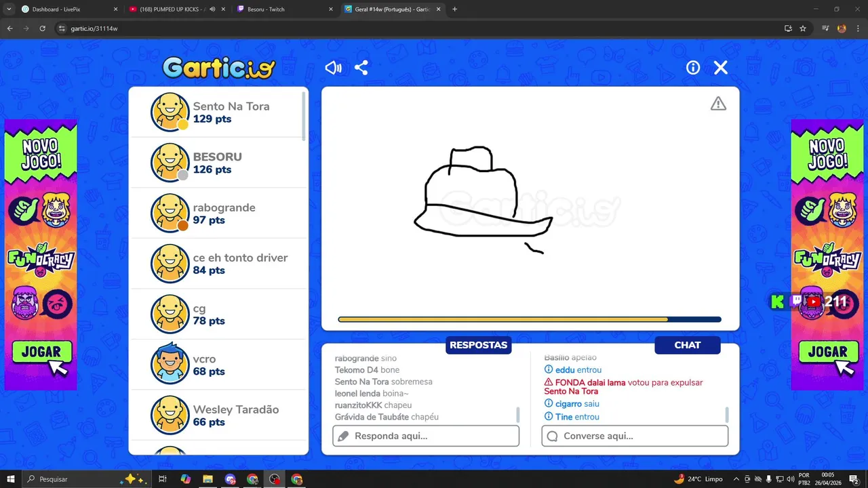Open the OBS Studio taskbar icon

(275, 479)
